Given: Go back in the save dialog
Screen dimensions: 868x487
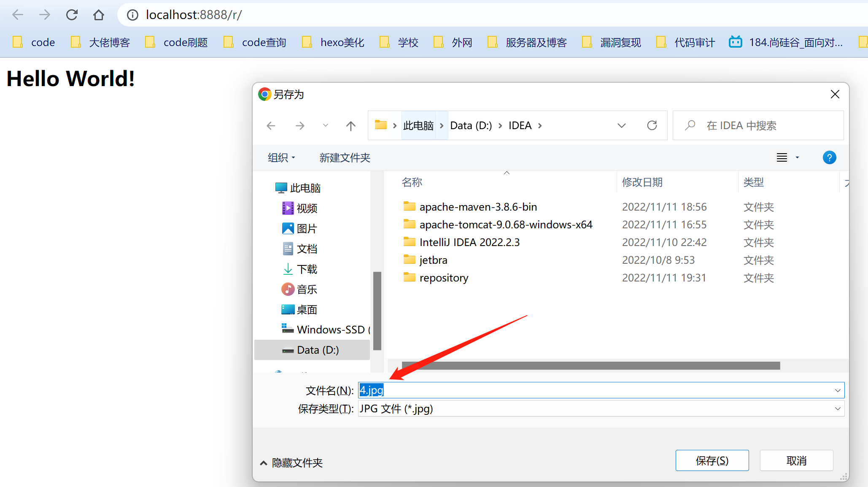Looking at the screenshot, I should click(x=271, y=126).
